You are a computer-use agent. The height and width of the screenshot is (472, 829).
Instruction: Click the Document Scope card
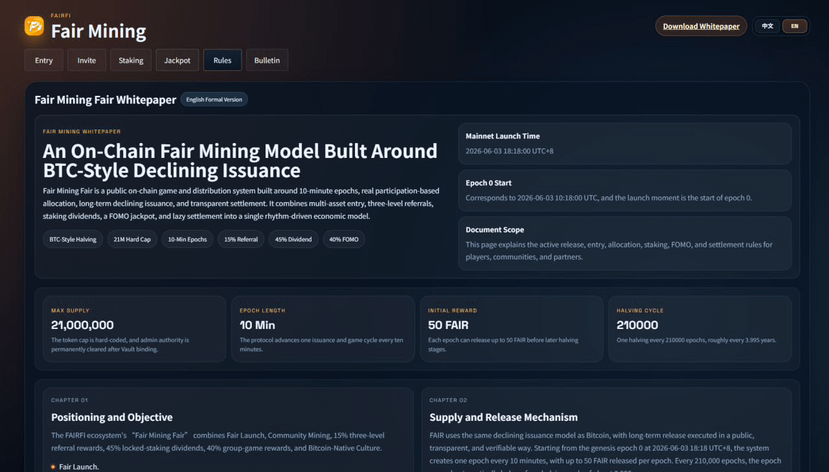[624, 244]
